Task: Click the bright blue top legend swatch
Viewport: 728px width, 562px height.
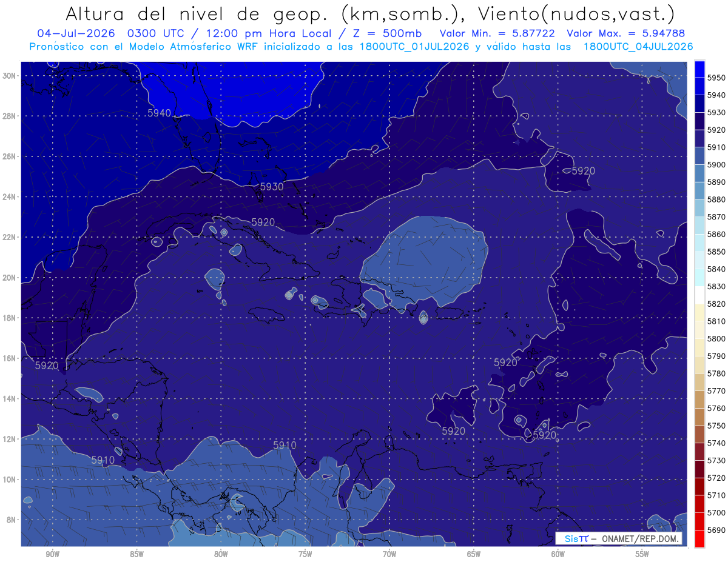Action: tap(699, 69)
